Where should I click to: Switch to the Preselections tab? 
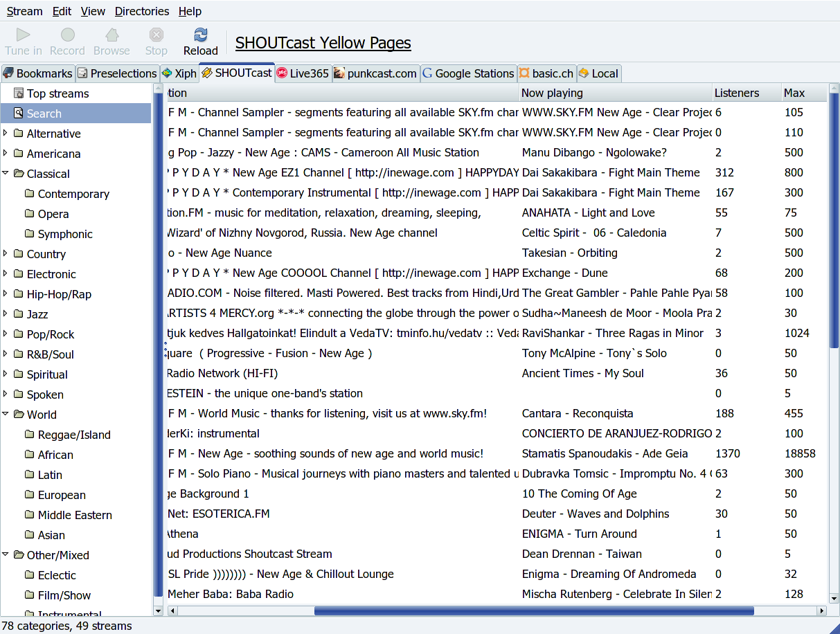coord(117,73)
